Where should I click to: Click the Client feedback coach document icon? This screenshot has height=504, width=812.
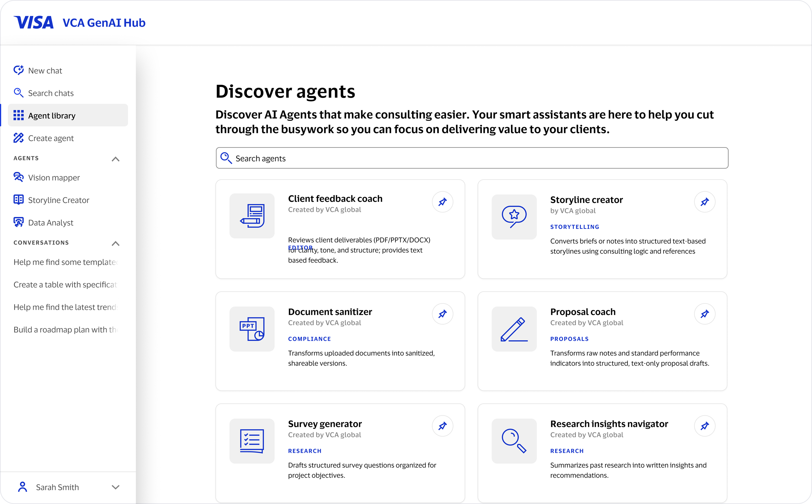pyautogui.click(x=252, y=216)
